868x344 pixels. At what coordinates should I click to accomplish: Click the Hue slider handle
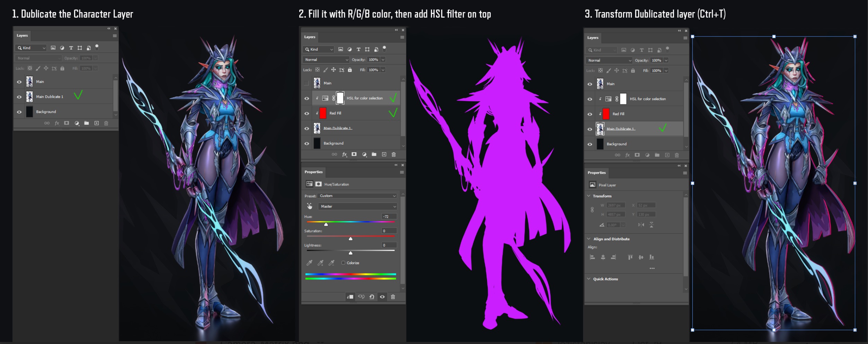tap(326, 224)
